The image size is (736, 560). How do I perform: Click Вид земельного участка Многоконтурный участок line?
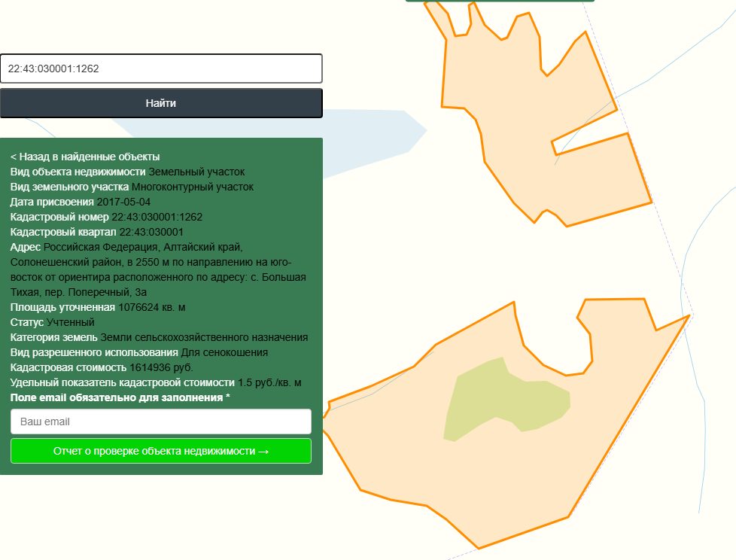pyautogui.click(x=132, y=187)
